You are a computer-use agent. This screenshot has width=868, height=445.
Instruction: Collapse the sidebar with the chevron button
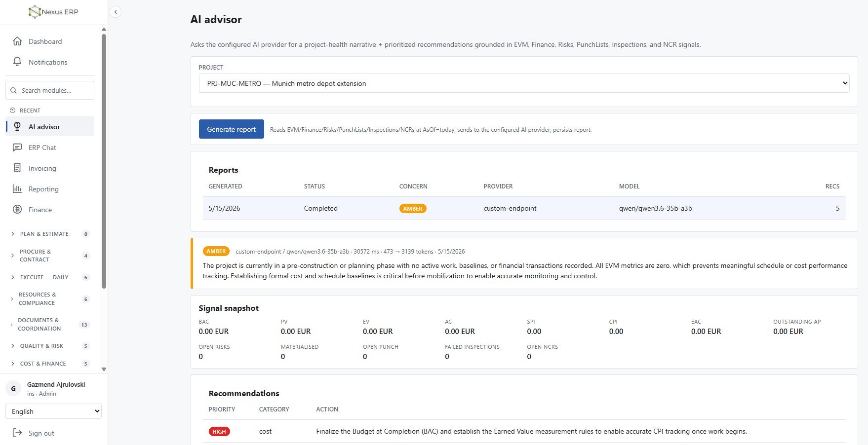[x=116, y=12]
